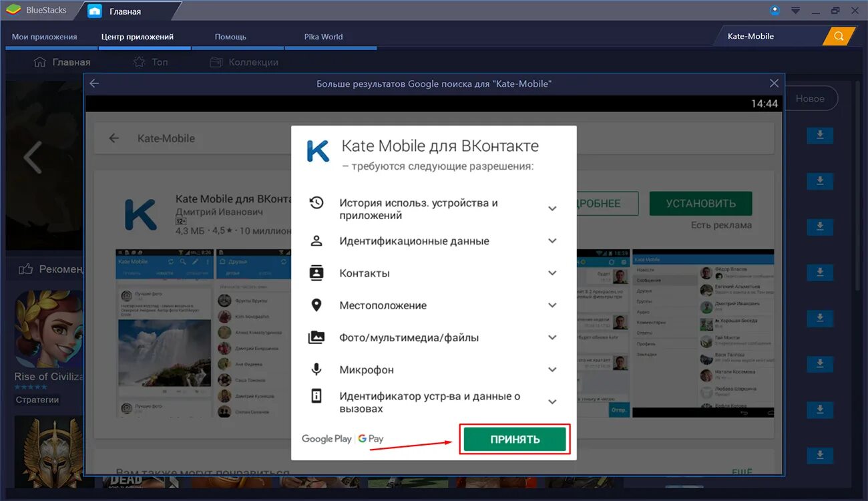The width and height of the screenshot is (868, 501).
Task: Click the microphone permission icon
Action: (316, 369)
